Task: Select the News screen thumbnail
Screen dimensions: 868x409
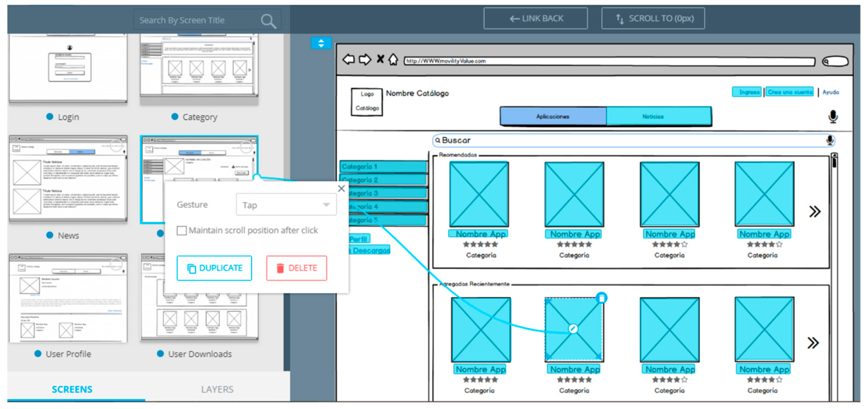Action: (68, 178)
